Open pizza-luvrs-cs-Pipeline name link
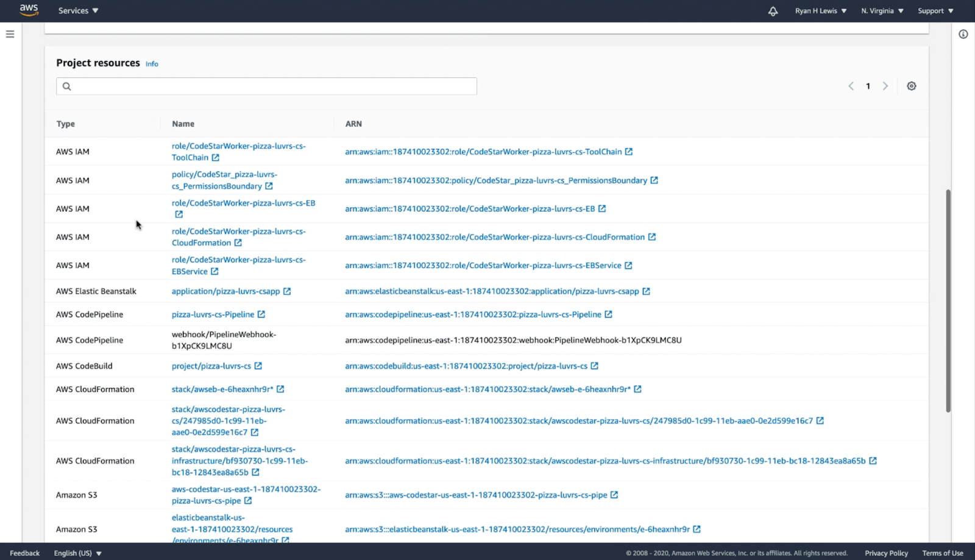Screen dimensions: 975x560 pos(213,314)
